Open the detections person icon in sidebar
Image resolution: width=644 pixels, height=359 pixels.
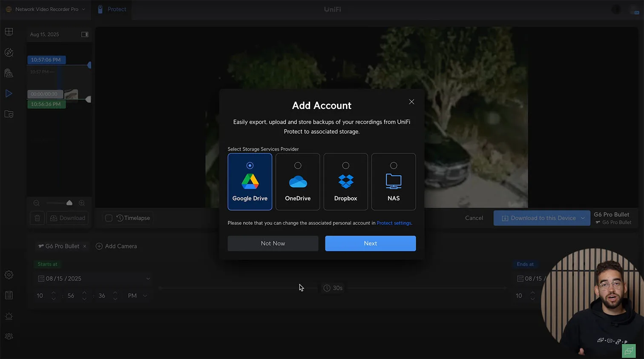tap(9, 73)
